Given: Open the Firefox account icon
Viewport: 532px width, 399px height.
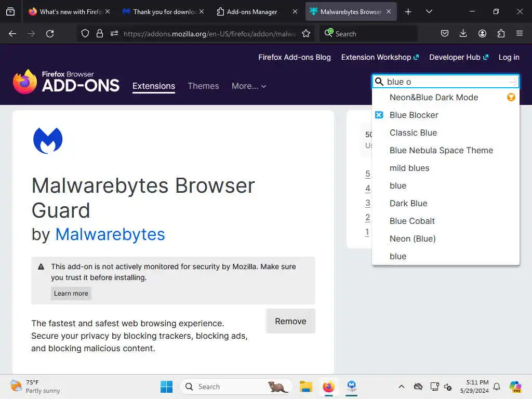Looking at the screenshot, I should (482, 33).
